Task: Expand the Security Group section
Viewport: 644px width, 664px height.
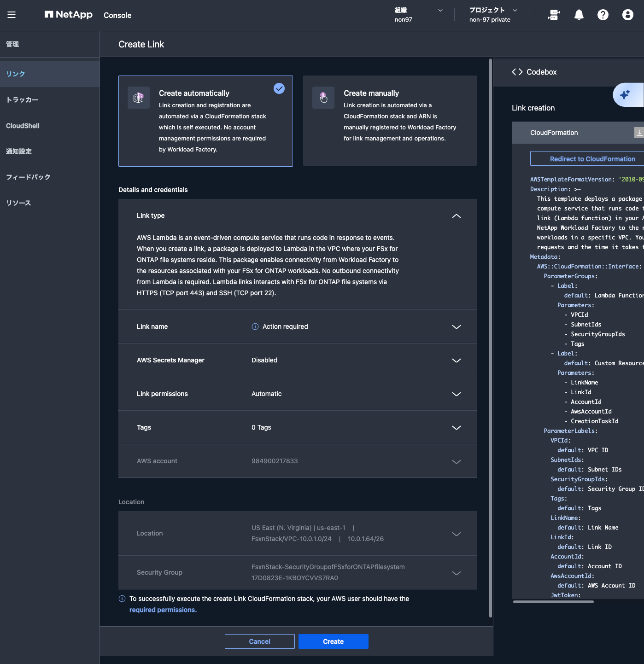Action: click(457, 573)
